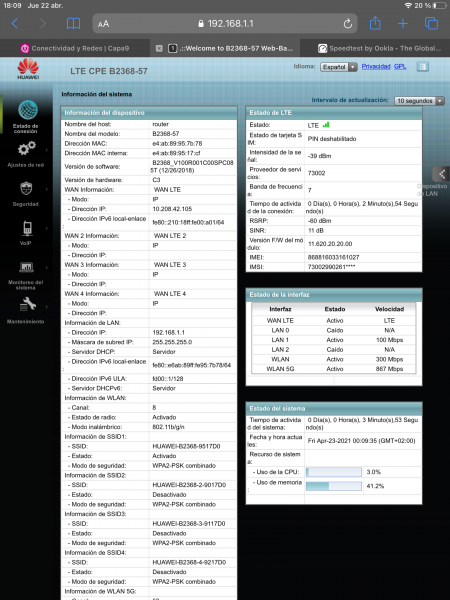The height and width of the screenshot is (600, 450).
Task: Click the Estado de LTE panel header
Action: 334,113
